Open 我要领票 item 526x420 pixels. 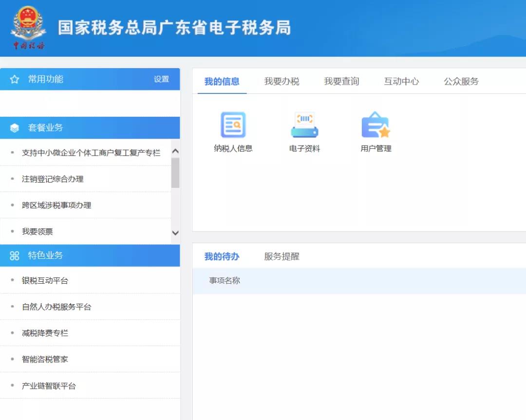pos(37,232)
